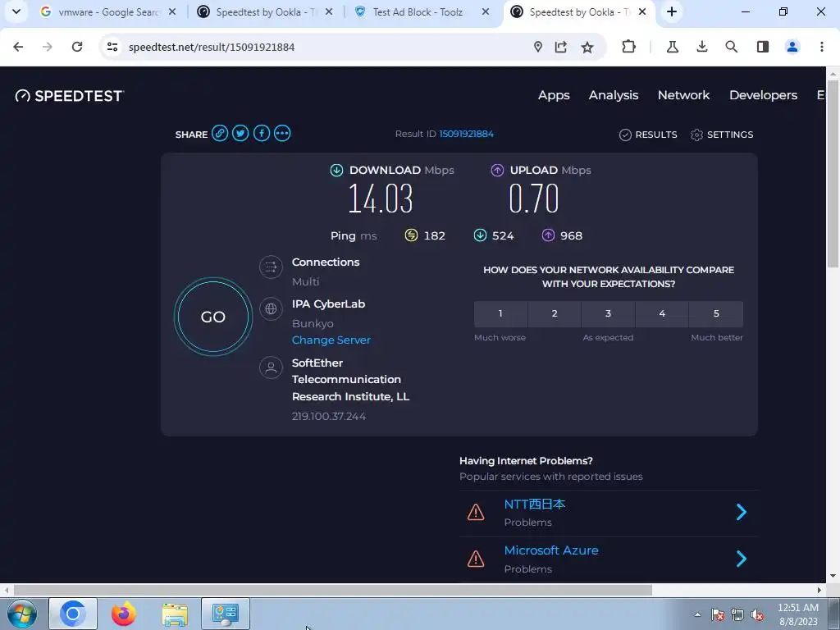
Task: Click the idle ping 182 icon
Action: click(x=411, y=235)
